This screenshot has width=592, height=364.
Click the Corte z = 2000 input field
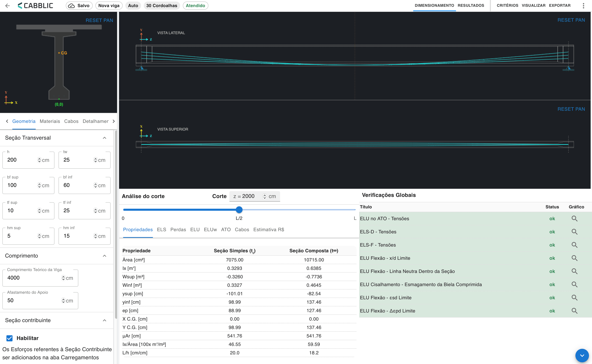(255, 196)
